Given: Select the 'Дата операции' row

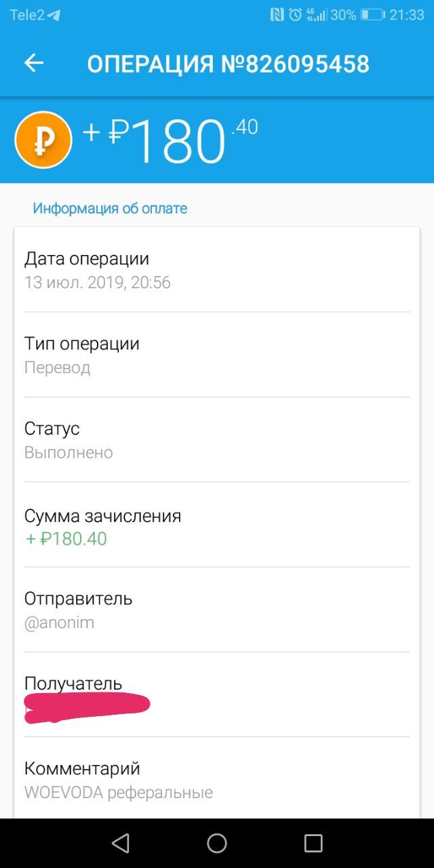Looking at the screenshot, I should tap(217, 270).
